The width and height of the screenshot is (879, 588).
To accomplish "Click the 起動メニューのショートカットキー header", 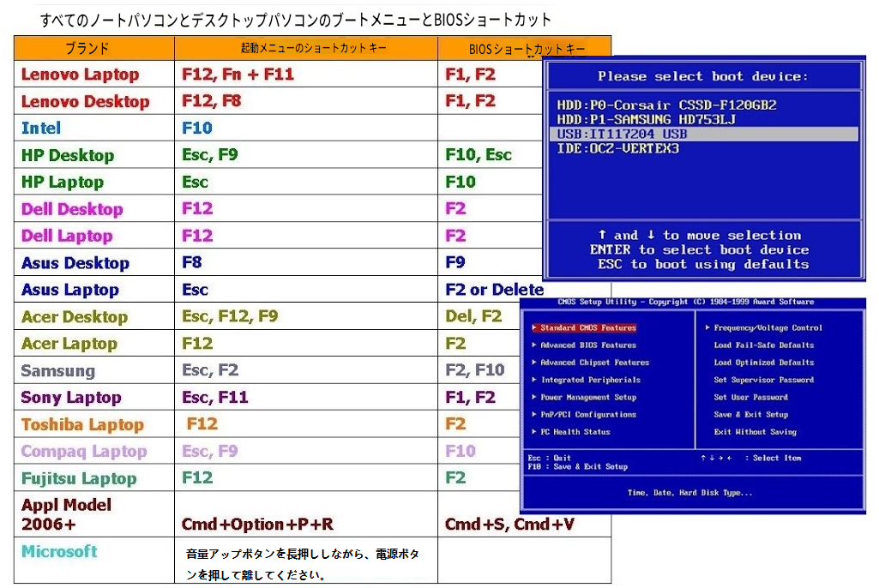I will tap(306, 48).
